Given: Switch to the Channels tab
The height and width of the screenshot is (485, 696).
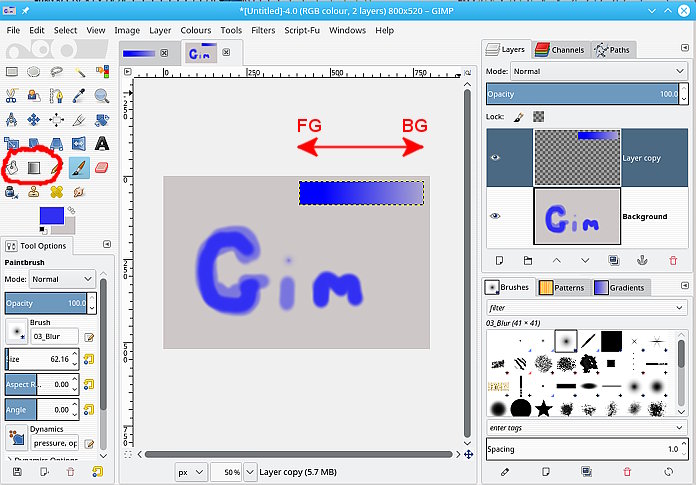Looking at the screenshot, I should coord(560,50).
